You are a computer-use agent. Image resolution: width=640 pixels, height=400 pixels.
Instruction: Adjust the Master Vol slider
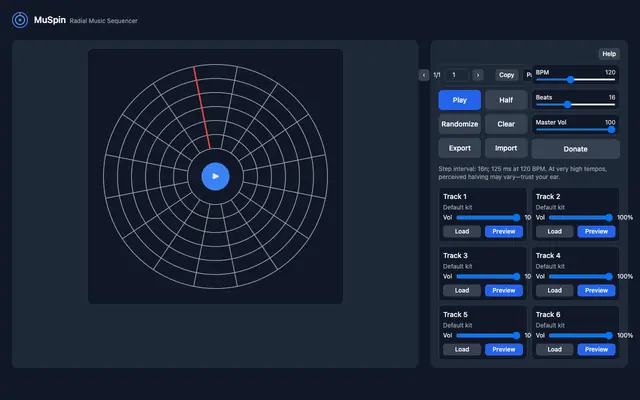click(x=576, y=130)
